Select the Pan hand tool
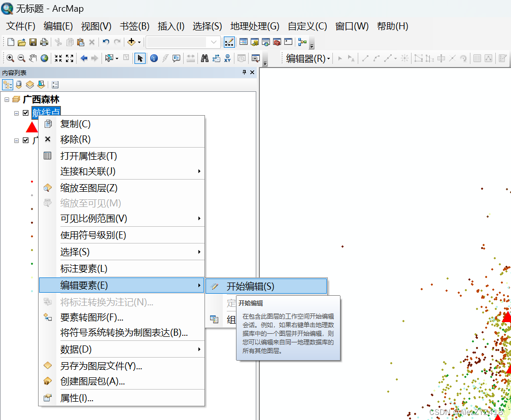The height and width of the screenshot is (420, 511). click(x=32, y=58)
